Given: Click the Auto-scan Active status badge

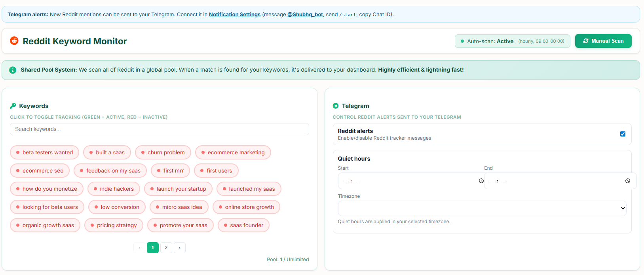Looking at the screenshot, I should 513,41.
